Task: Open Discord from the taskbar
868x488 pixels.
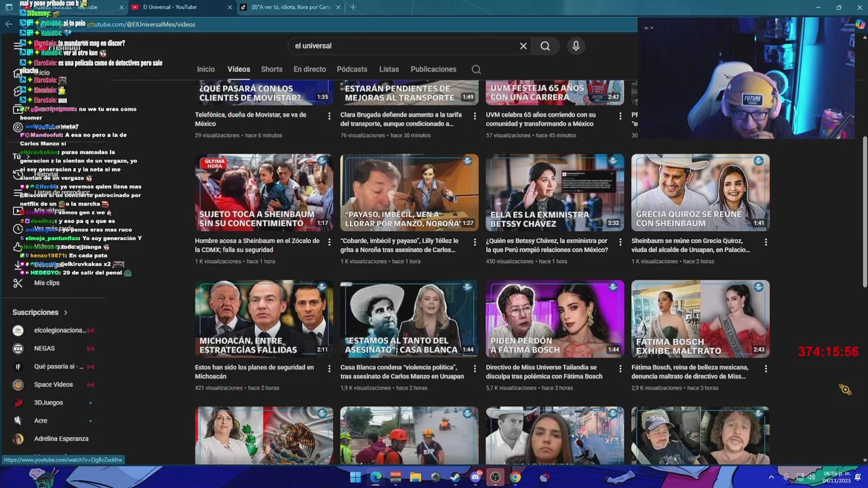Action: (x=475, y=477)
